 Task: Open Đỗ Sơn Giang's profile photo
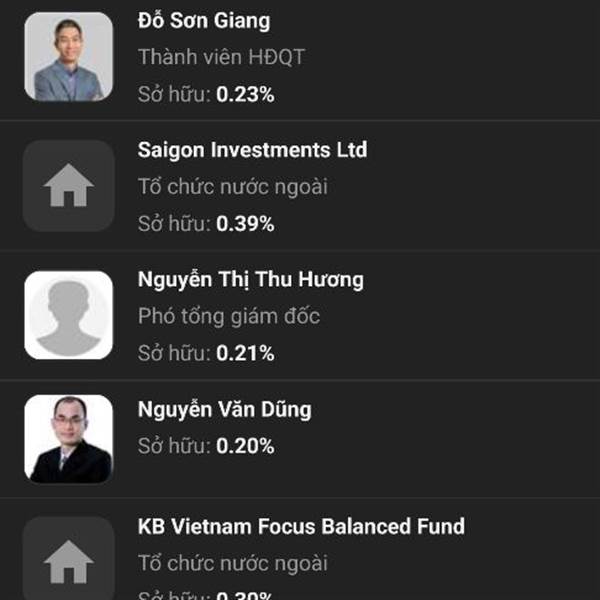point(68,57)
